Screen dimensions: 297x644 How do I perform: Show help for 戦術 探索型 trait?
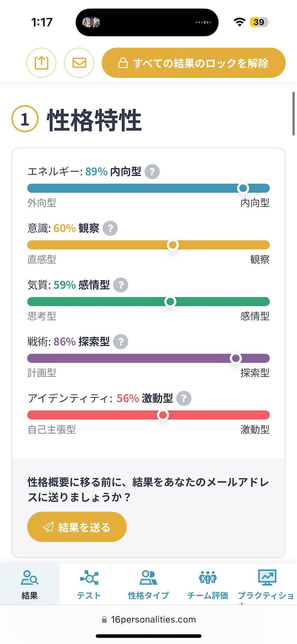[x=121, y=342]
